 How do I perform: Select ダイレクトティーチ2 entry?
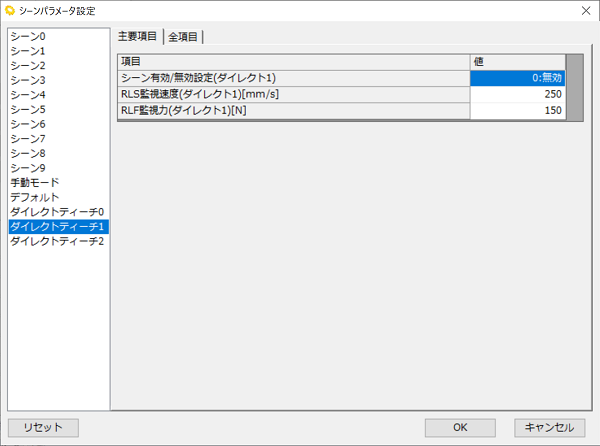click(59, 241)
